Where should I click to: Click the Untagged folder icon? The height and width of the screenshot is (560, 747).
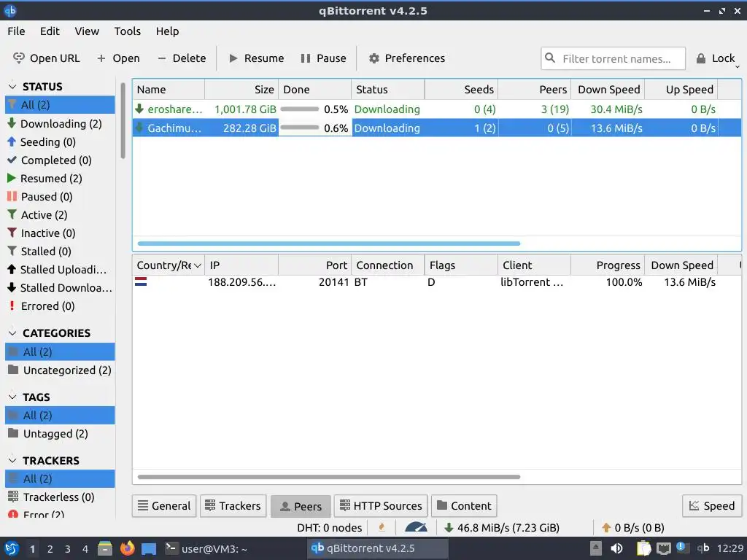point(13,433)
